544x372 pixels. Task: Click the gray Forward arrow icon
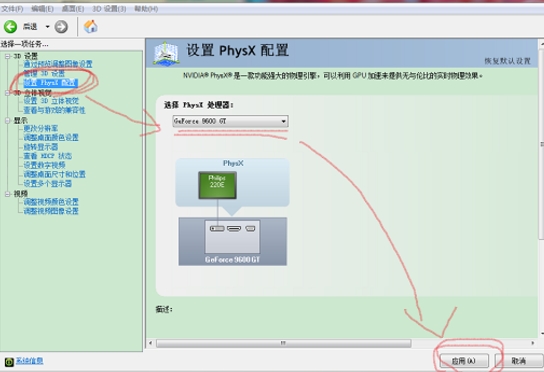61,27
